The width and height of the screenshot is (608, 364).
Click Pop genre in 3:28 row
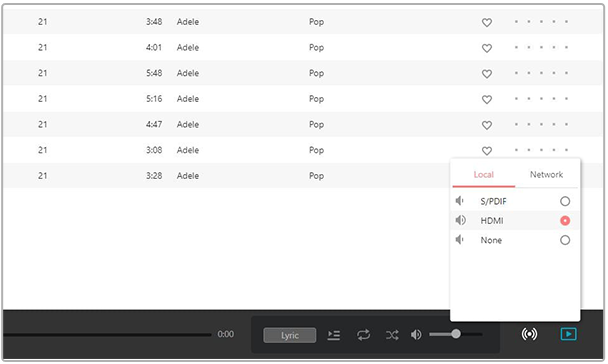[x=316, y=176]
